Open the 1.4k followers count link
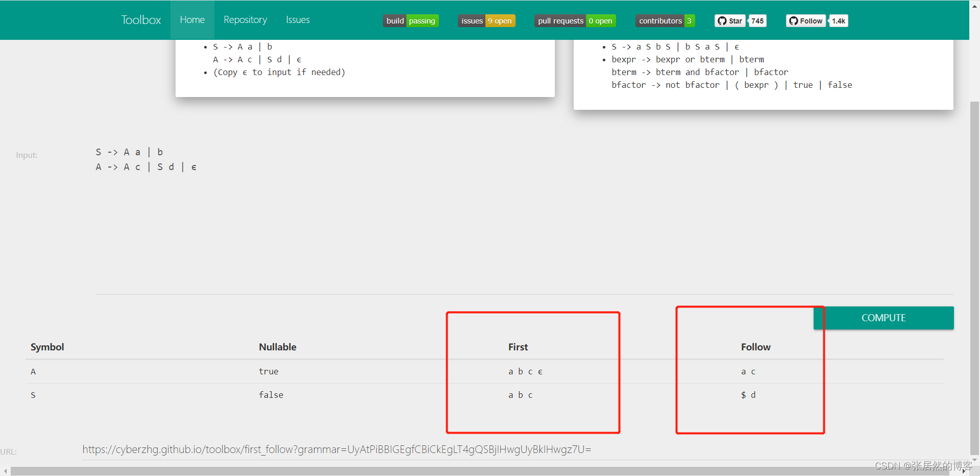The image size is (980, 476). (x=839, y=21)
